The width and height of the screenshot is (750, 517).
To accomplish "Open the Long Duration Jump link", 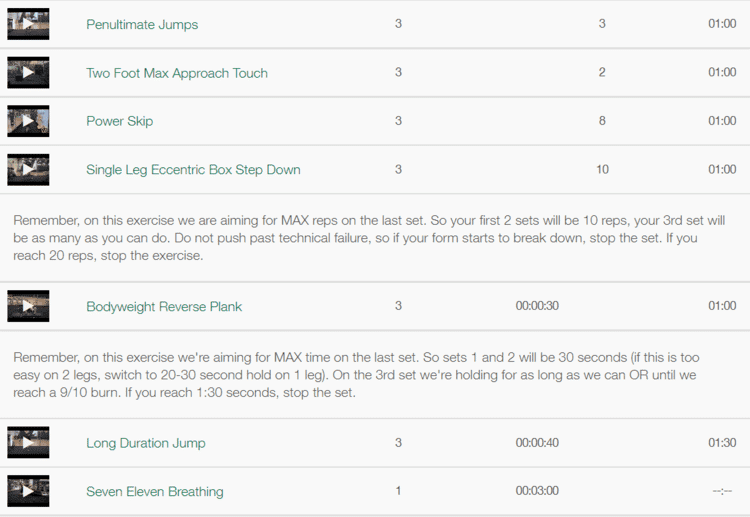I will [146, 443].
